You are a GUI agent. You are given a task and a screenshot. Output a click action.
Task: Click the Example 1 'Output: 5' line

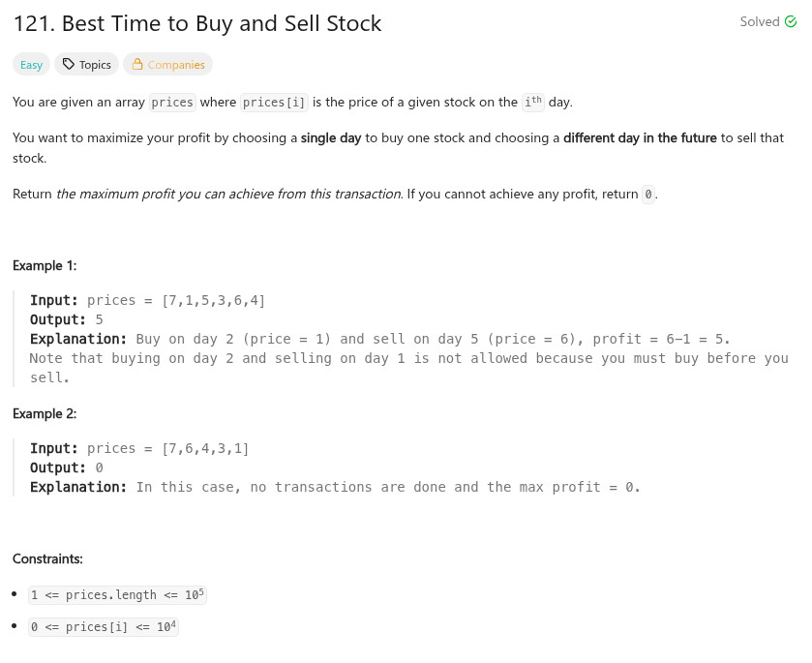67,320
